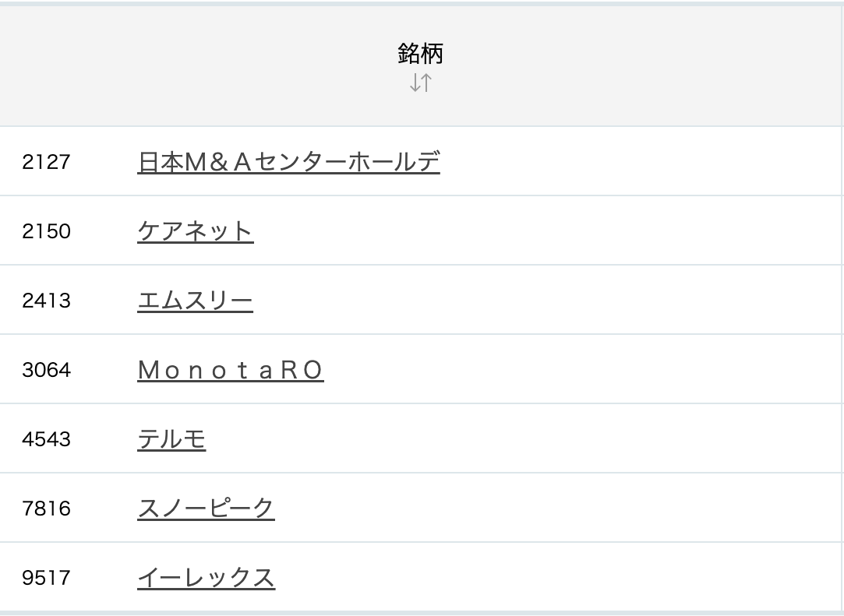Click the down arrow of the 銘柄 sort icon
Viewport: 844px width, 616px height.
click(x=415, y=83)
